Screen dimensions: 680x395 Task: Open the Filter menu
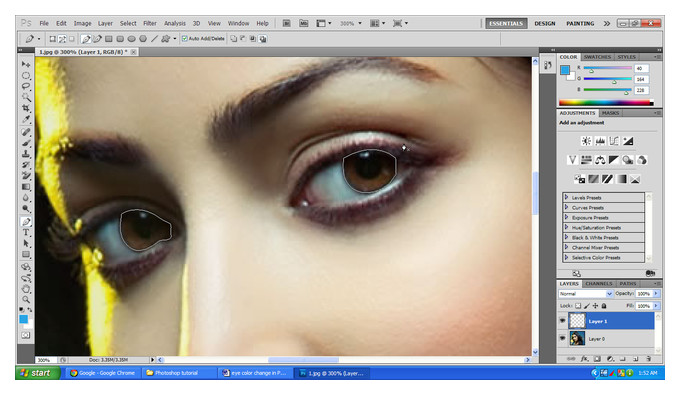tap(150, 23)
